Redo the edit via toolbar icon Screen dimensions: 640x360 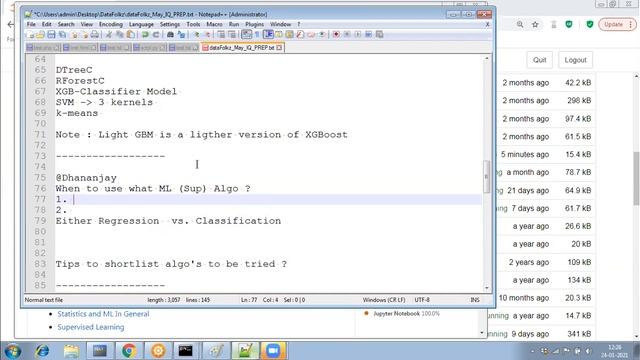click(156, 35)
